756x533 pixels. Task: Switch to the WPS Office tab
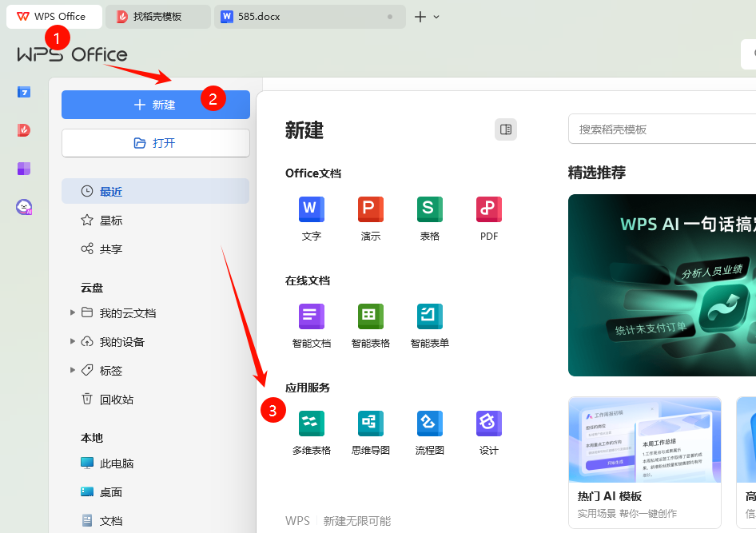coord(54,17)
